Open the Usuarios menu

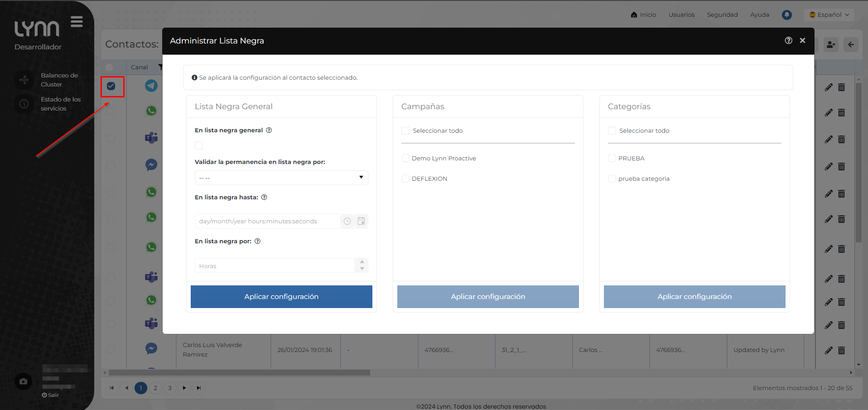[x=681, y=14]
